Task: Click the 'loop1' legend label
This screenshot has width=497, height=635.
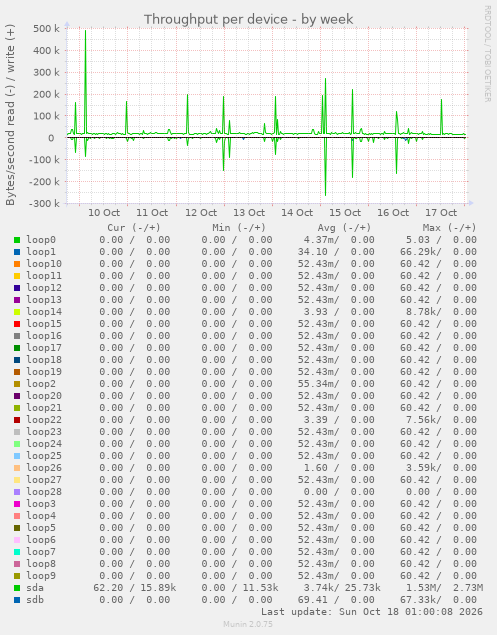Action: pos(41,252)
